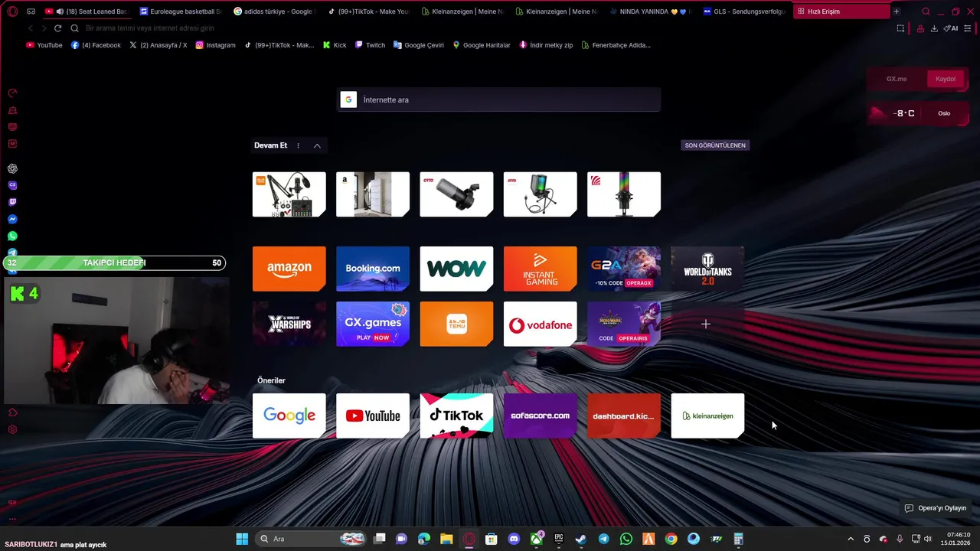The height and width of the screenshot is (551, 980).
Task: Collapse the Devam Et section
Action: click(317, 145)
